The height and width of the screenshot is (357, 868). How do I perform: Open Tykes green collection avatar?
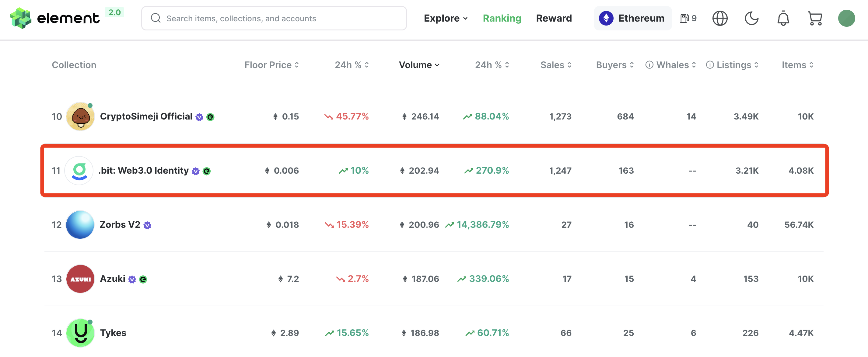[x=80, y=333]
